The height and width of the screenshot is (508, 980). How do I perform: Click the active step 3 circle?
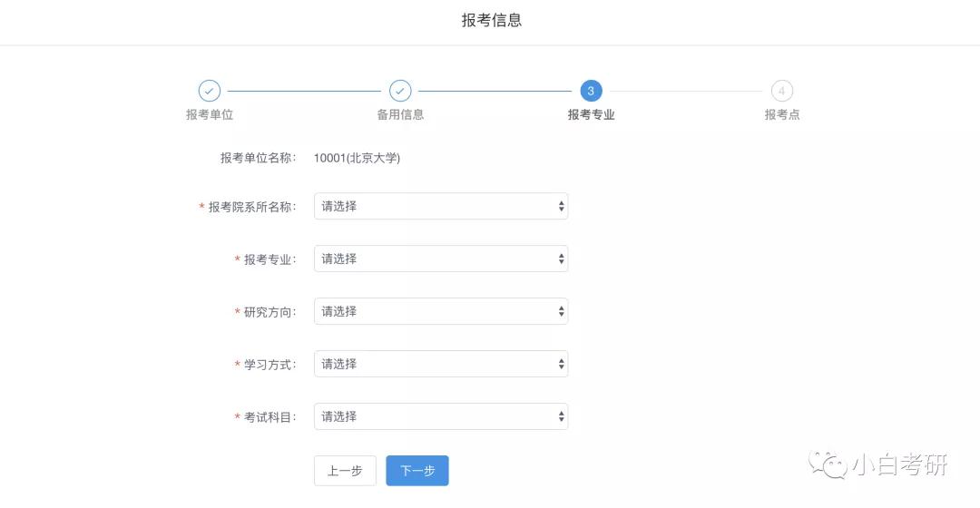(x=591, y=91)
